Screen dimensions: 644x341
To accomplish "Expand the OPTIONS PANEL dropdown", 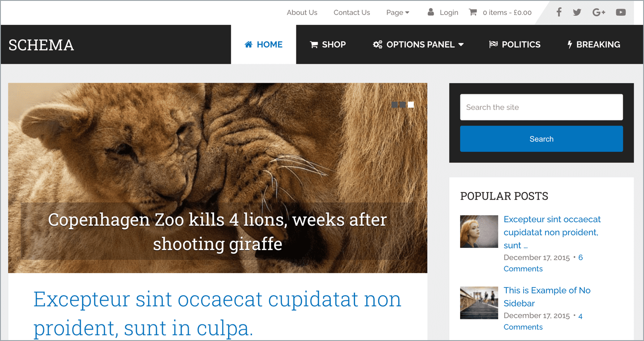I will pyautogui.click(x=418, y=44).
